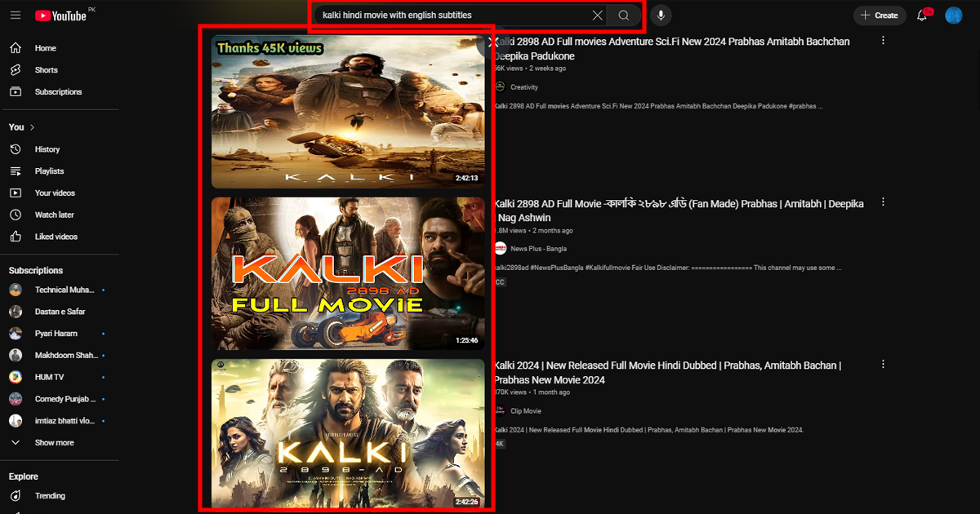Image resolution: width=980 pixels, height=514 pixels.
Task: Open Subscriptions in sidebar
Action: (60, 92)
